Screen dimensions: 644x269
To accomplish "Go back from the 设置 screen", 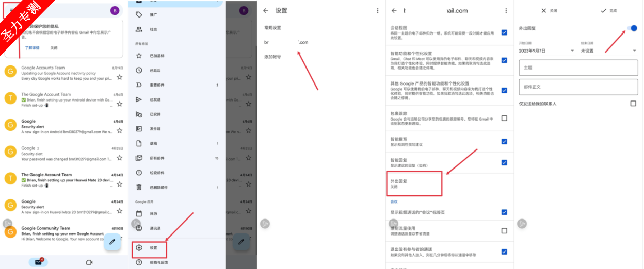I will (266, 10).
